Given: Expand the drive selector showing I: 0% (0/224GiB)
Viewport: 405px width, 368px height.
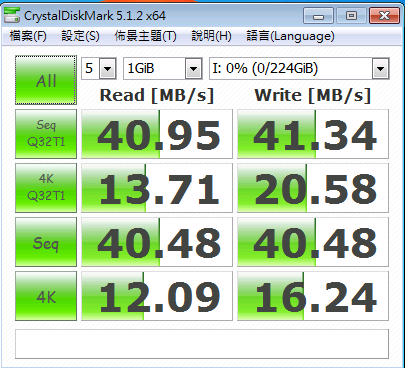Looking at the screenshot, I should click(380, 69).
